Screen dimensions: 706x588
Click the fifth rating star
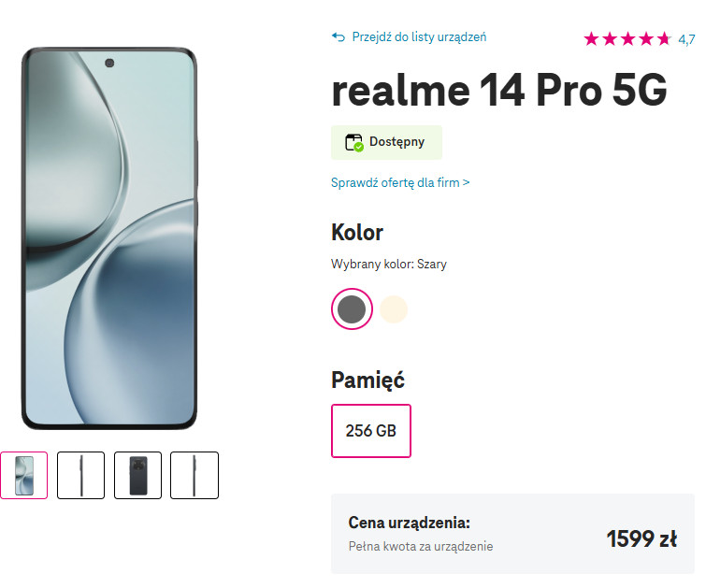(664, 39)
